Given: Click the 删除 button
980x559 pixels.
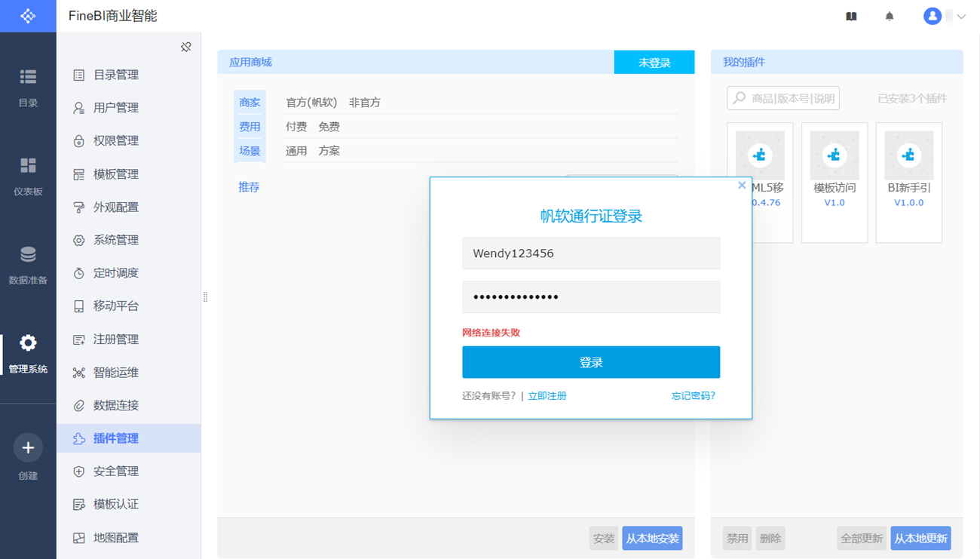Looking at the screenshot, I should 770,539.
